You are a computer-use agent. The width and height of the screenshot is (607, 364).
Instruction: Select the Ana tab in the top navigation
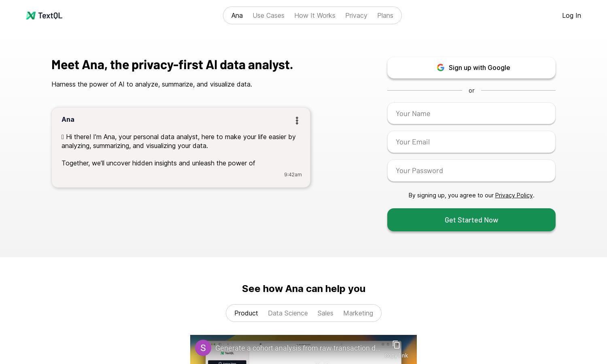pyautogui.click(x=237, y=15)
